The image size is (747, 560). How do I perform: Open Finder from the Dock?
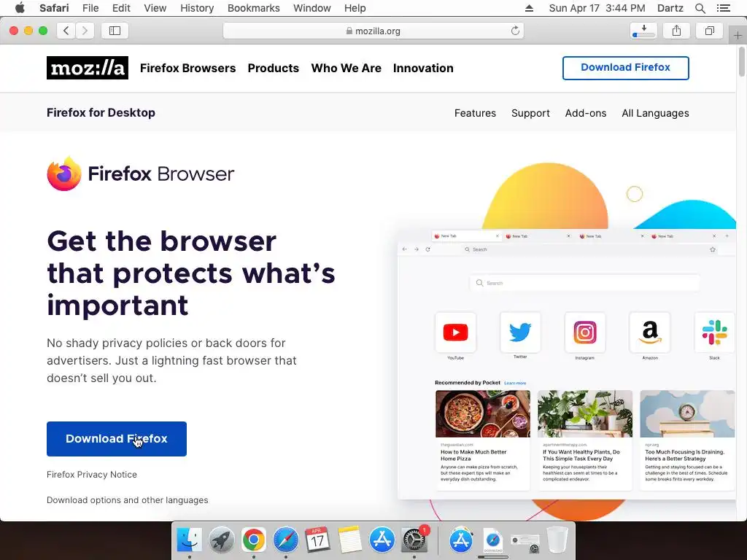pos(189,540)
